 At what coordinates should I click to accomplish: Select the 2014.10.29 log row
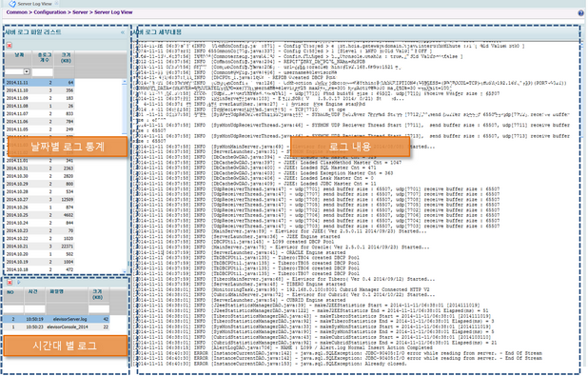40,185
